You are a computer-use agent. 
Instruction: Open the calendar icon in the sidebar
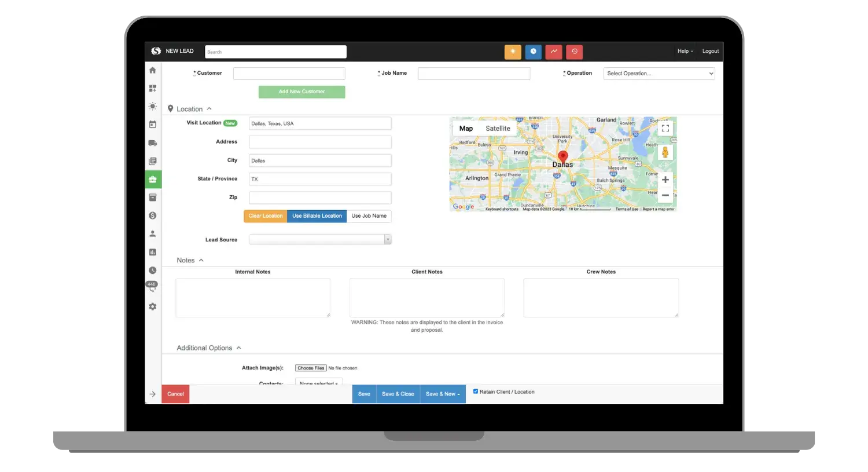tap(152, 124)
